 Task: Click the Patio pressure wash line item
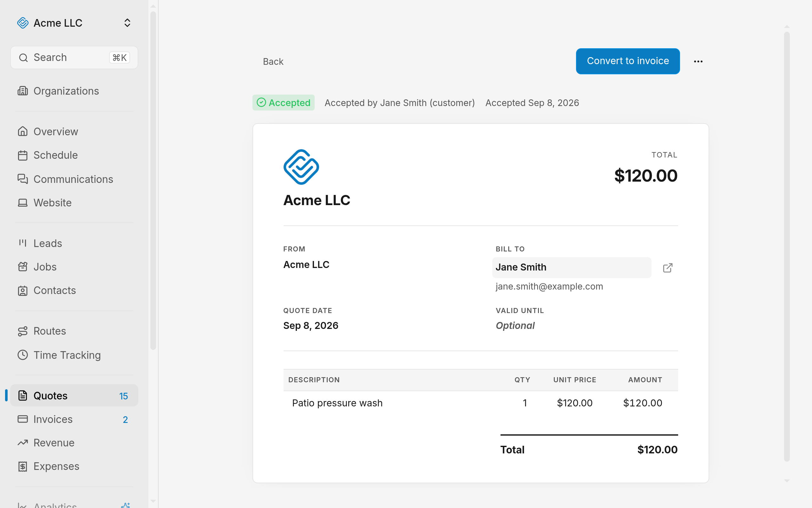481,403
